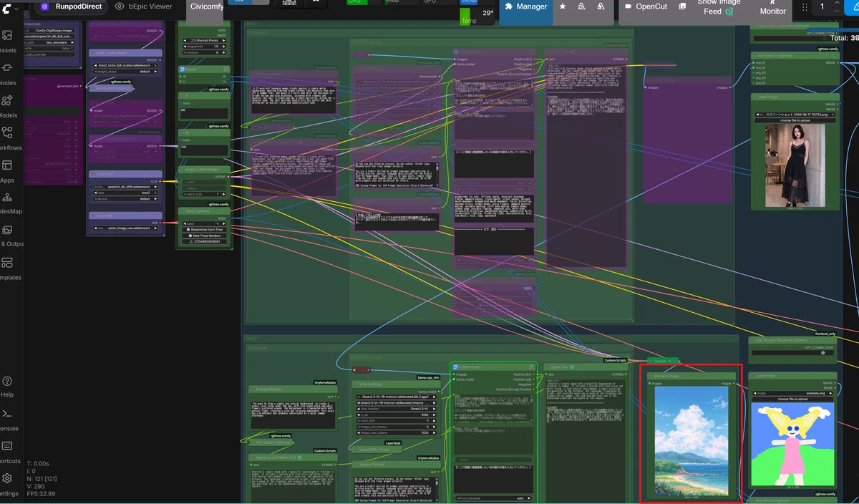This screenshot has width=859, height=504.
Task: Open the Workflows sidebar panel
Action: [x=9, y=139]
